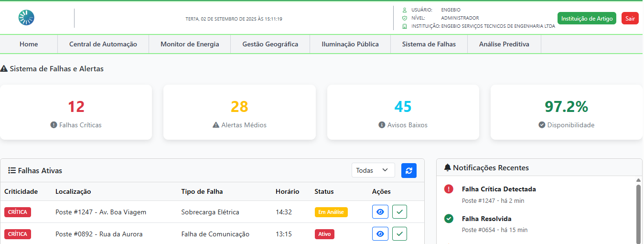
Task: Mark Poste #0892 failure as resolved
Action: point(399,234)
